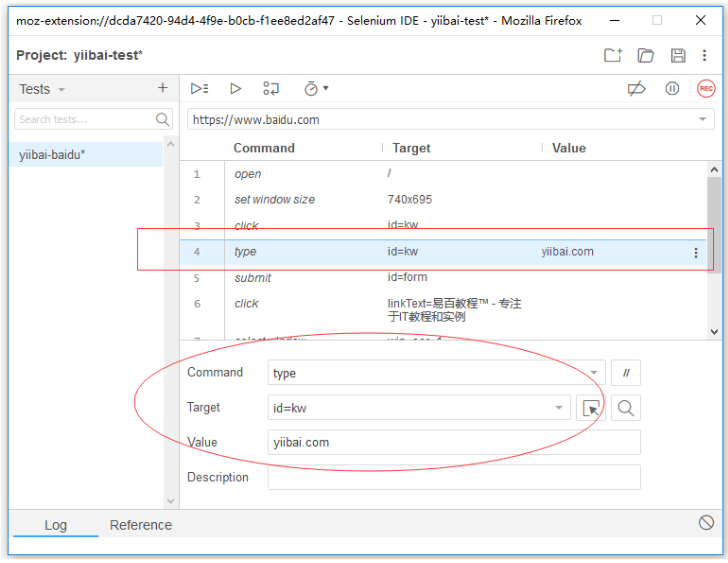The height and width of the screenshot is (563, 728).
Task: Select row 1 open command
Action: coord(443,174)
